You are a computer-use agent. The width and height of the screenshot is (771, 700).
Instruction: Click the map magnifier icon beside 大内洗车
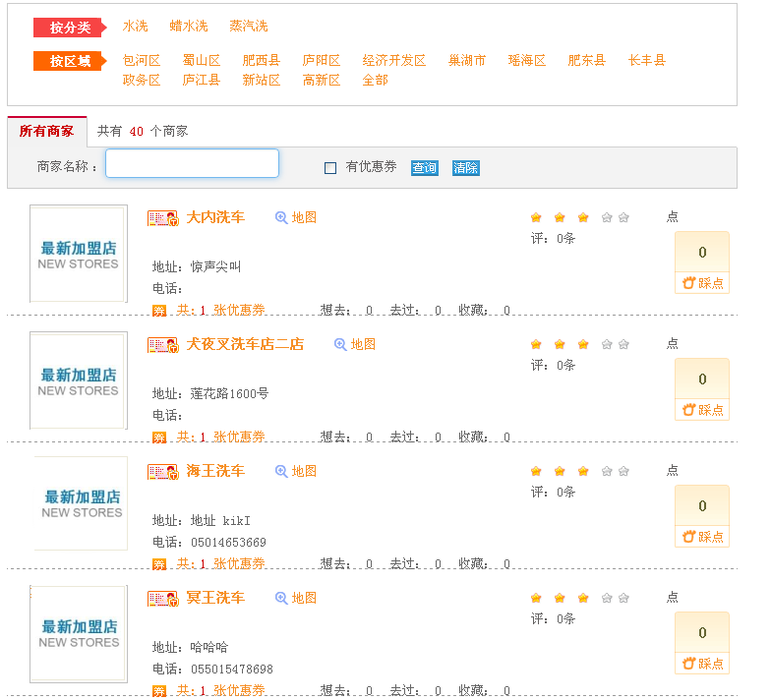[281, 218]
